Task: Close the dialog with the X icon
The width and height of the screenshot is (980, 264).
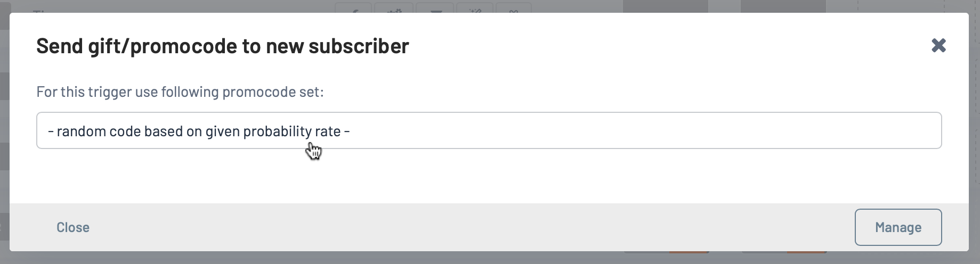Action: (938, 46)
